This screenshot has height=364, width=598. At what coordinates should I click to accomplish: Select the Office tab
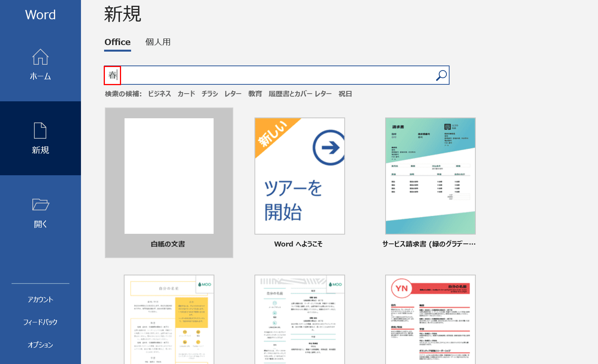click(118, 42)
